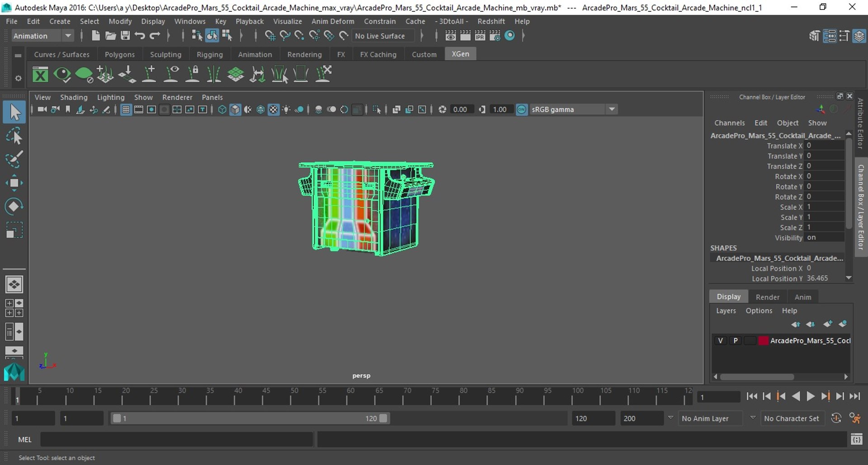Toggle textured display in viewport
Viewport: 868px width, 465px height.
click(274, 109)
